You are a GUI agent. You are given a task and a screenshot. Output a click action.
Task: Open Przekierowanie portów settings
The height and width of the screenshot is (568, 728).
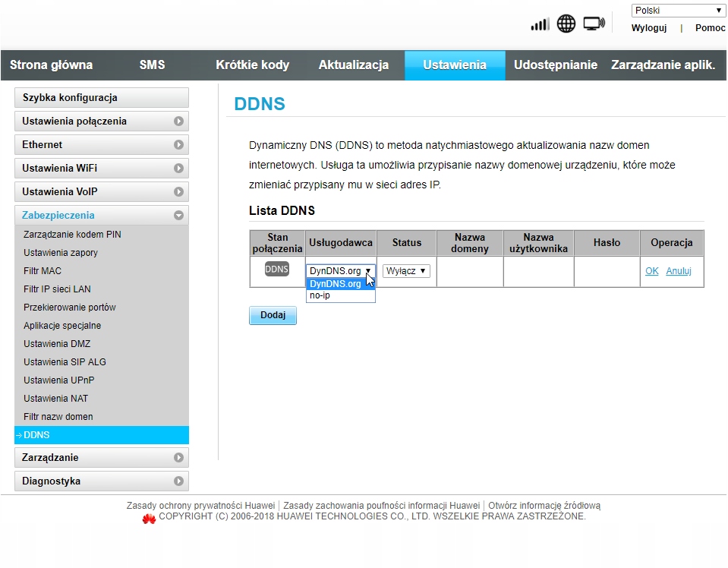(70, 308)
